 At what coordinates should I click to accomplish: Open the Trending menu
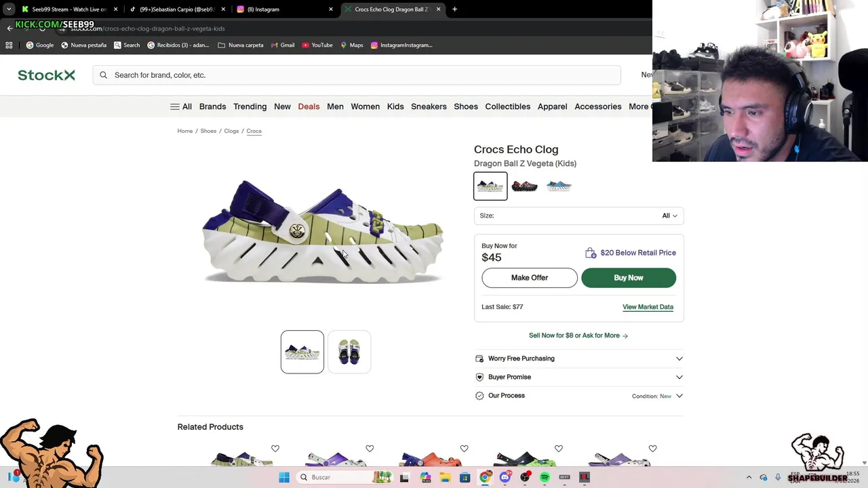[250, 106]
